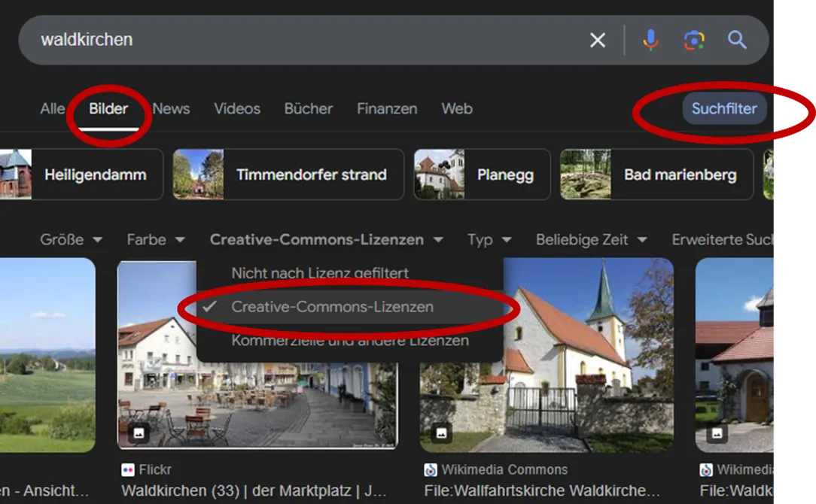Click the Wikimedia icon on the rightmost result
Image resolution: width=816 pixels, height=504 pixels.
point(705,469)
